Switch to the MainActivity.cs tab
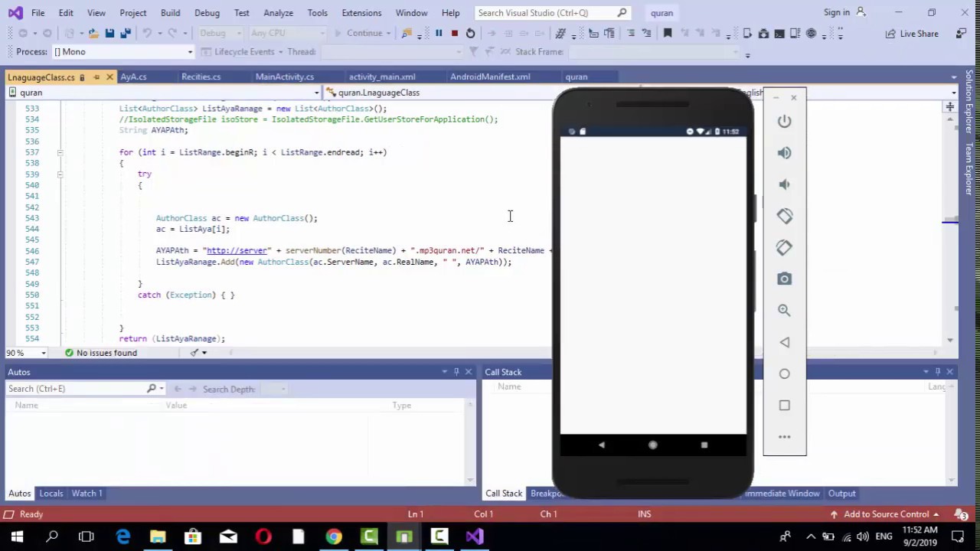980x551 pixels. (x=284, y=77)
